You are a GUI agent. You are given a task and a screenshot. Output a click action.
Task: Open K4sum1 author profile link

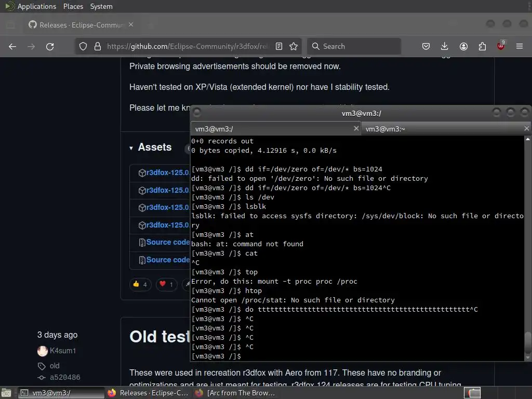click(63, 351)
